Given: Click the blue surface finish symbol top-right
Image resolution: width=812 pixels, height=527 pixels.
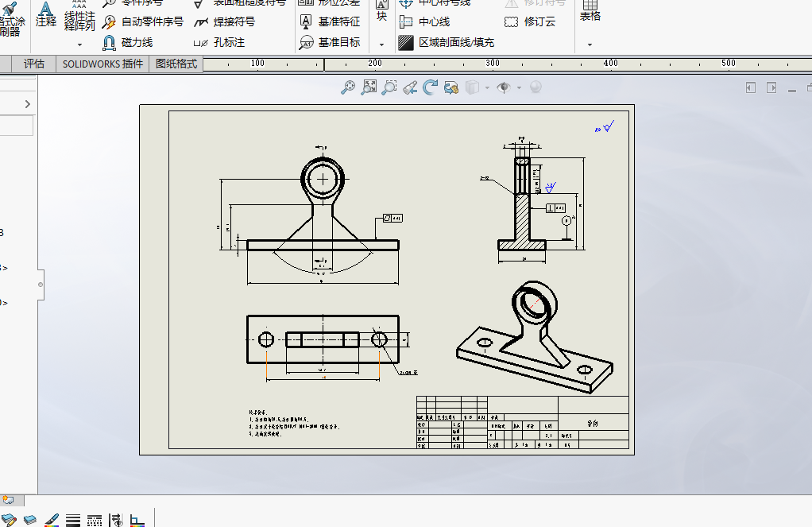Looking at the screenshot, I should click(605, 126).
